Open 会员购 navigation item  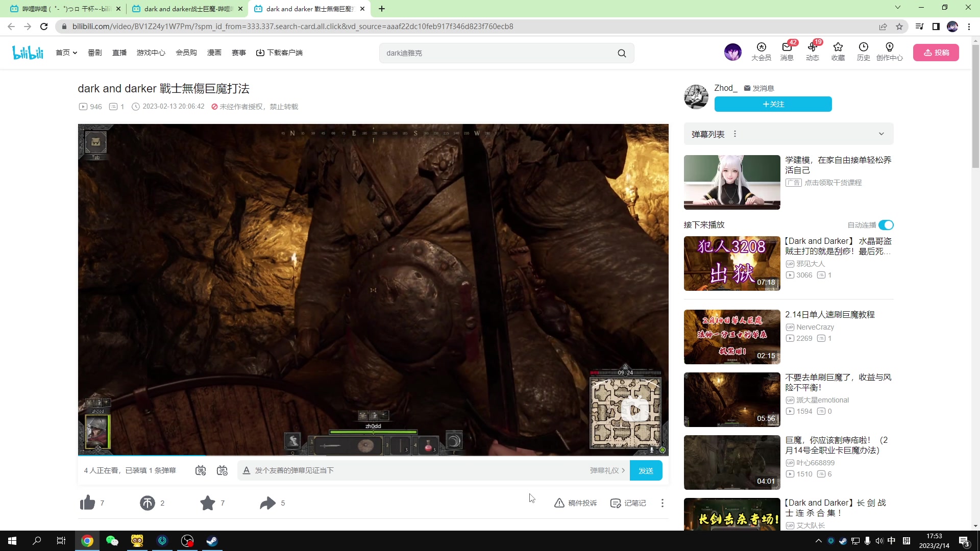(186, 53)
